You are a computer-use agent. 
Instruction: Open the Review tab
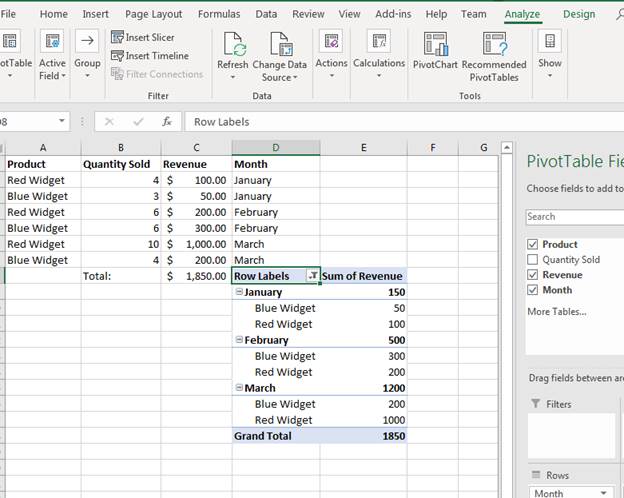click(308, 14)
